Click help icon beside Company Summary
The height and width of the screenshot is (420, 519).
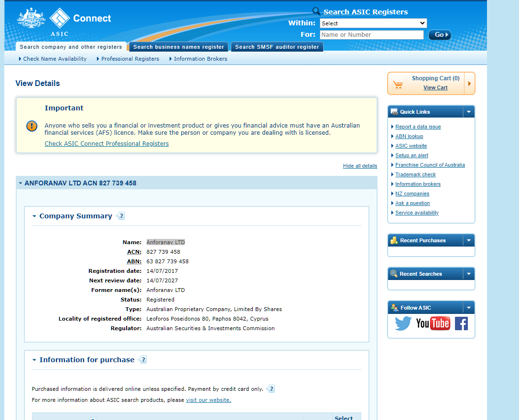[120, 216]
